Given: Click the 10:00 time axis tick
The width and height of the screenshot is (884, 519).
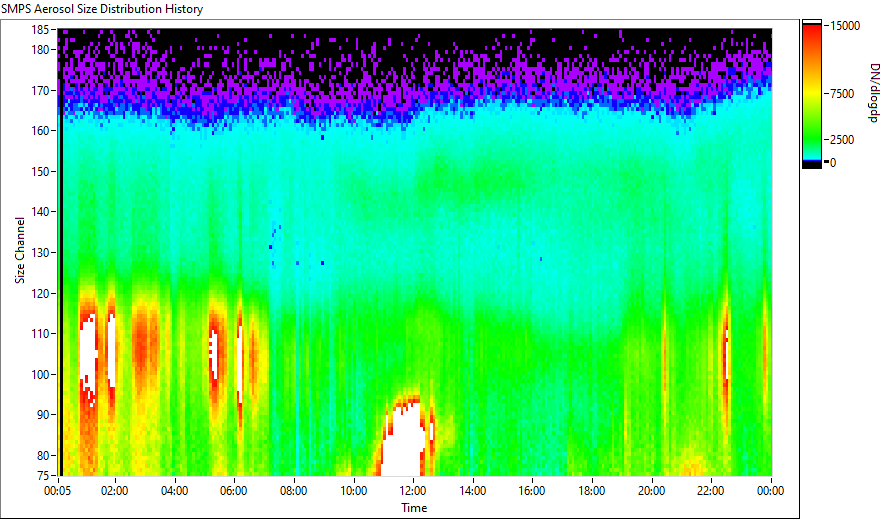Looking at the screenshot, I should (x=353, y=491).
